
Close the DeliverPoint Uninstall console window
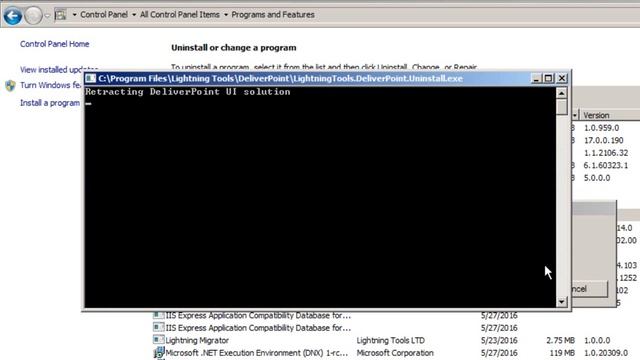562,78
